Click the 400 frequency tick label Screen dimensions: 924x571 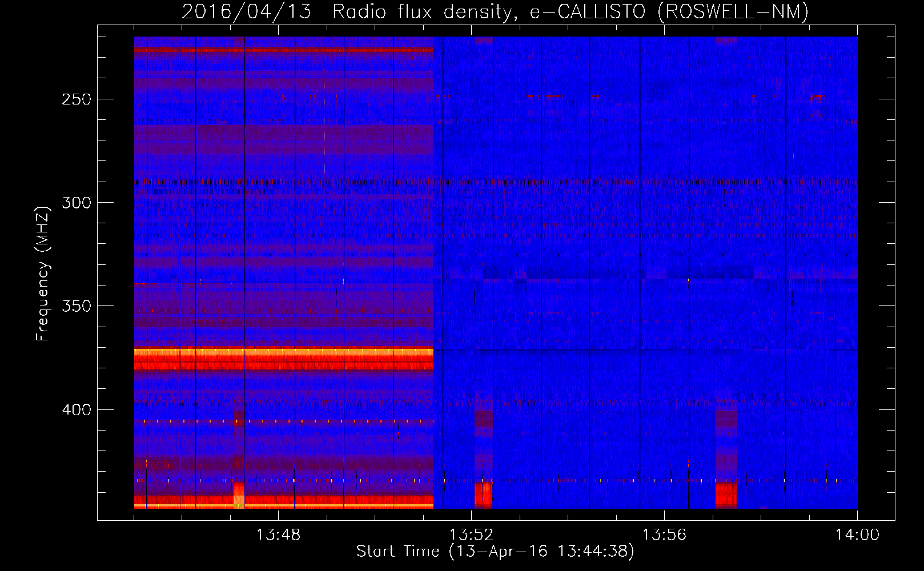[77, 410]
